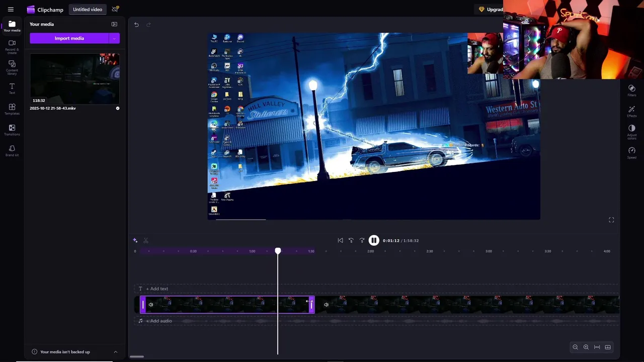The image size is (644, 362).
Task: Click the right trim handle of selected clip
Action: click(311, 305)
